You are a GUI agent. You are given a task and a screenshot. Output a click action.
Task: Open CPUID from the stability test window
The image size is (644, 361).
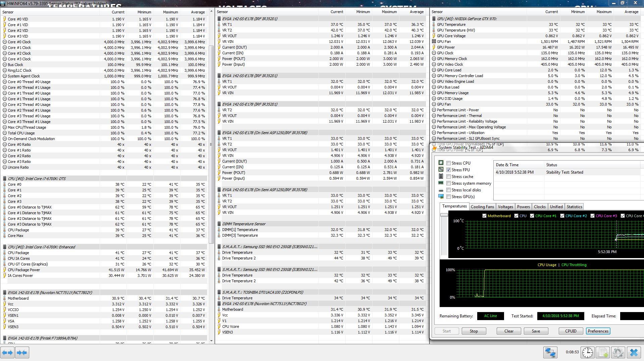[x=571, y=331]
